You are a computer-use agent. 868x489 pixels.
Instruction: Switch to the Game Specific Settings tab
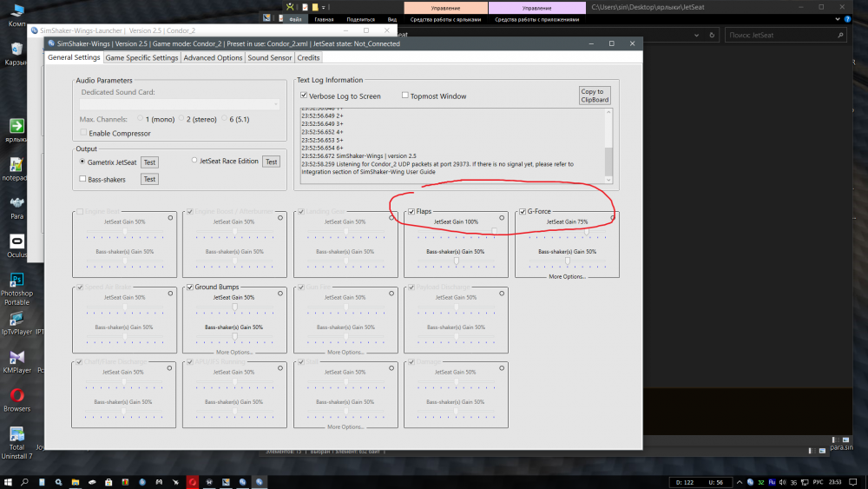pos(141,57)
